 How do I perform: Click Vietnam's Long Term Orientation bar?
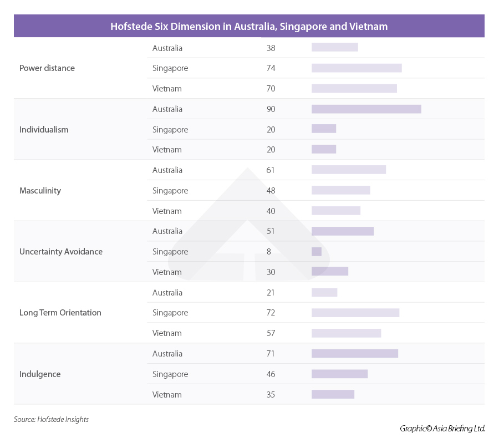point(346,333)
